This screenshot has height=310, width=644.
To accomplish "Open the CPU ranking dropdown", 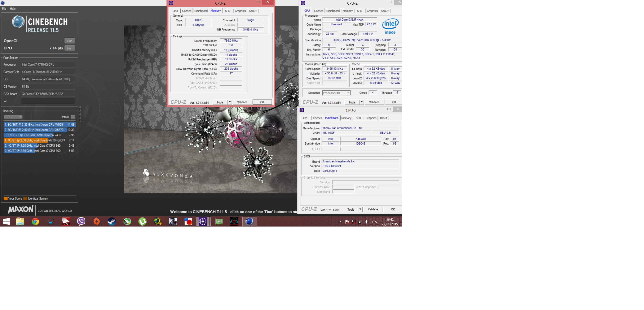I will 13,117.
